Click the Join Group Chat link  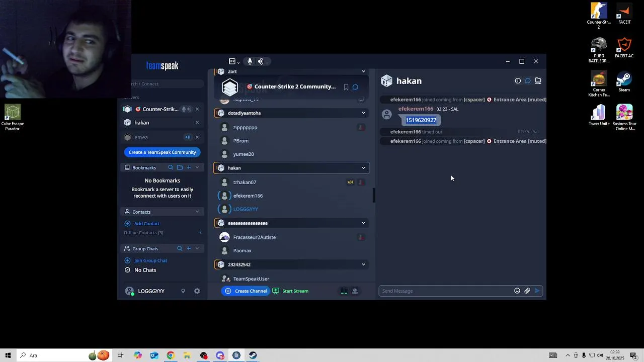pyautogui.click(x=150, y=260)
